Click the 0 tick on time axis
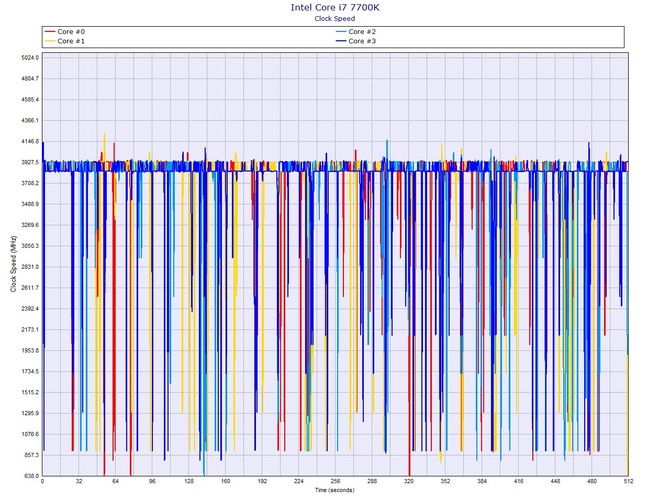 [42, 481]
